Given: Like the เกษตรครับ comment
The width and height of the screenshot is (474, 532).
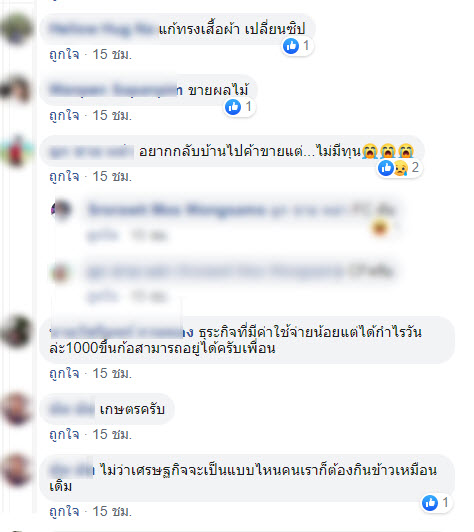Looking at the screenshot, I should point(64,434).
